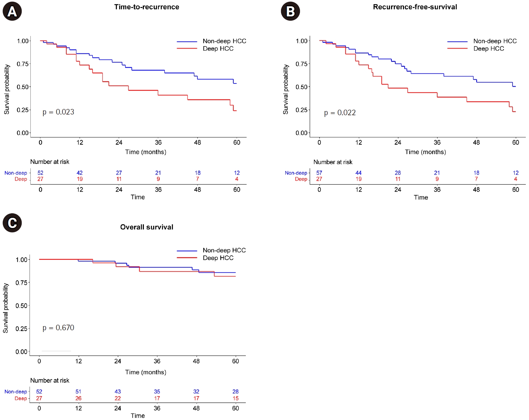529x420 pixels.
Task: Click the "Time-to-recurrence" chart title
Action: click(x=147, y=7)
